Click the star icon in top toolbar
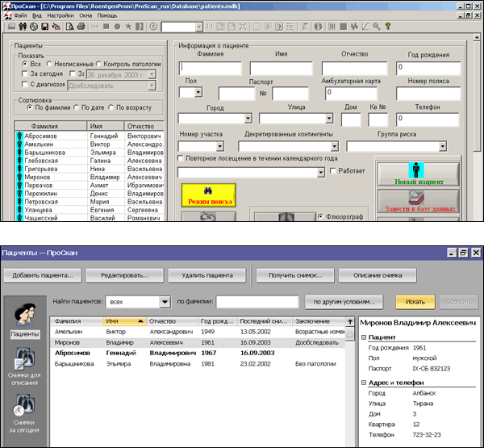The height and width of the screenshot is (448, 484). tap(127, 27)
